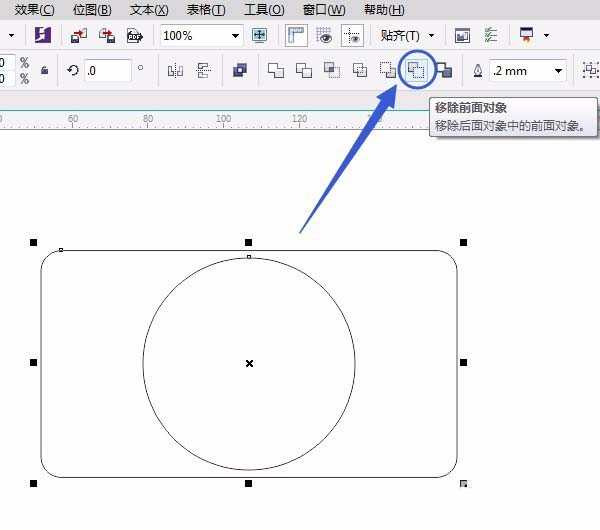The width and height of the screenshot is (600, 530).
Task: Toggle show guidelines visibility button
Action: click(x=352, y=36)
